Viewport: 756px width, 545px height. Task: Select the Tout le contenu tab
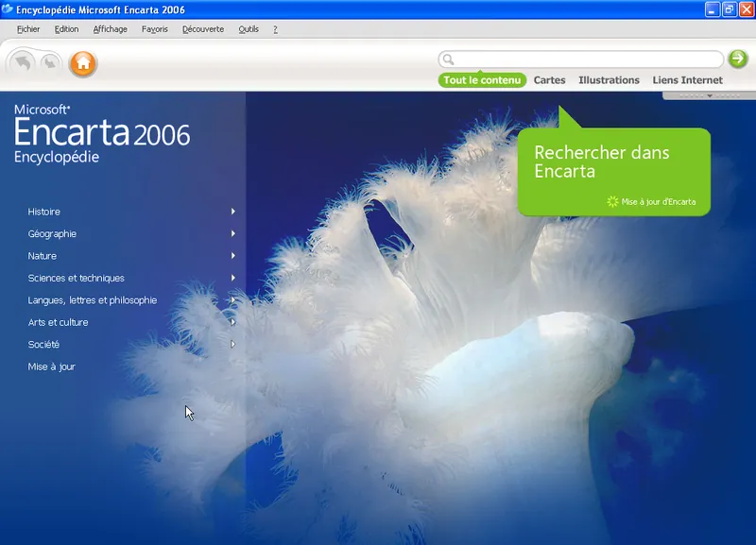482,80
